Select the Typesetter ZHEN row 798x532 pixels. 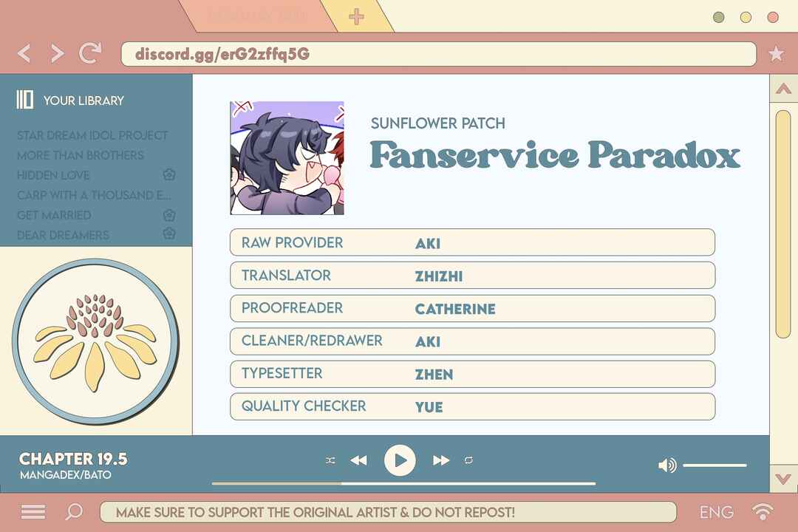tap(472, 374)
